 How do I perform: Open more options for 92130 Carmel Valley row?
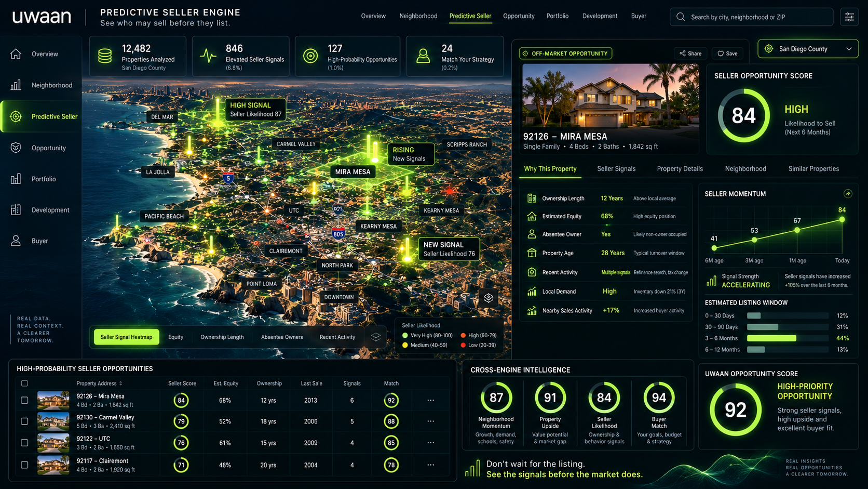click(x=430, y=421)
